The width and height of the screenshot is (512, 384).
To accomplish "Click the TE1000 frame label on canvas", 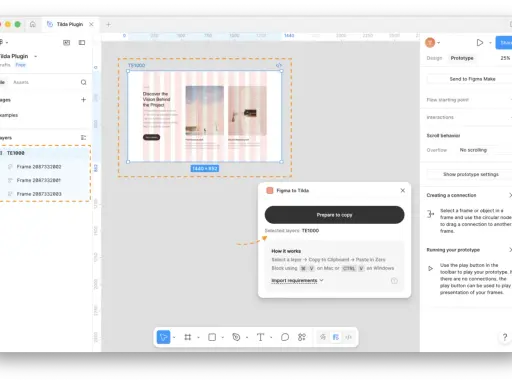I will [137, 65].
